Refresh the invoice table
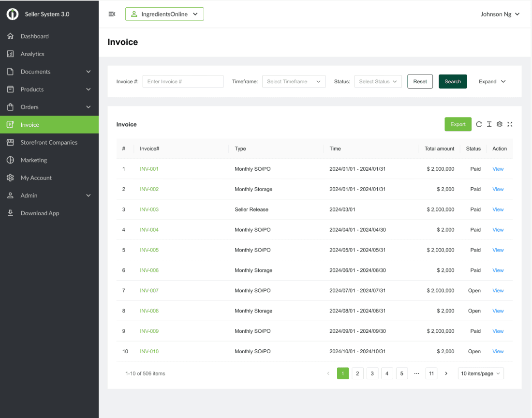This screenshot has width=532, height=418. click(x=479, y=124)
